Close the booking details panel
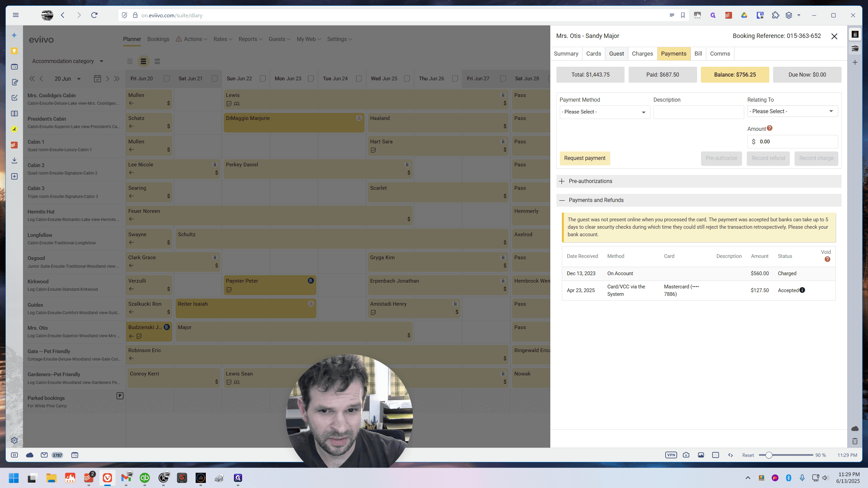The width and height of the screenshot is (868, 488). [x=834, y=36]
